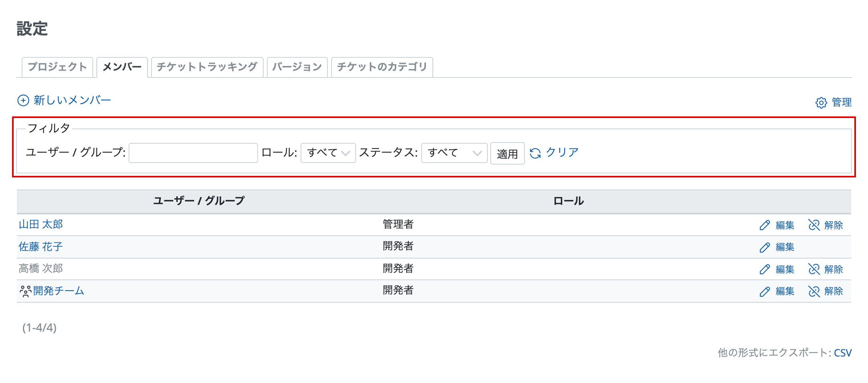Open the チケットのカテゴリ tab
This screenshot has height=383, width=868.
pyautogui.click(x=382, y=67)
